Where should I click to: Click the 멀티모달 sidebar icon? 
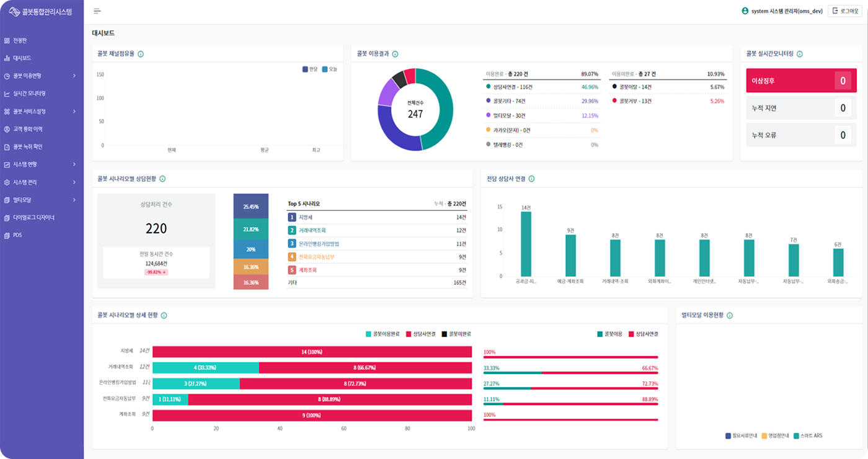pos(7,200)
